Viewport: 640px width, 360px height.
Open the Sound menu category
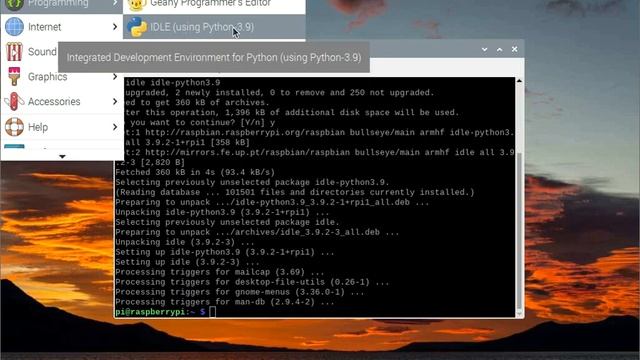29,52
